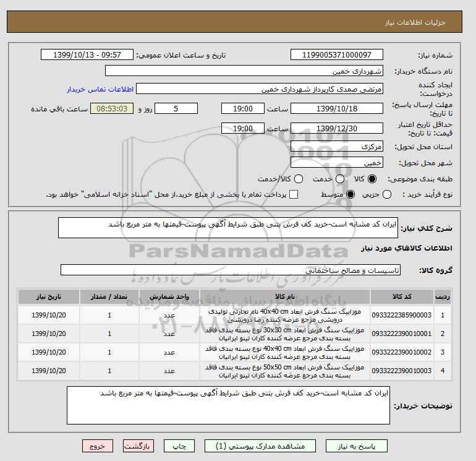476x461 pixels.
Task: Click the شهرداری خمین buyer name field
Action: [x=244, y=71]
